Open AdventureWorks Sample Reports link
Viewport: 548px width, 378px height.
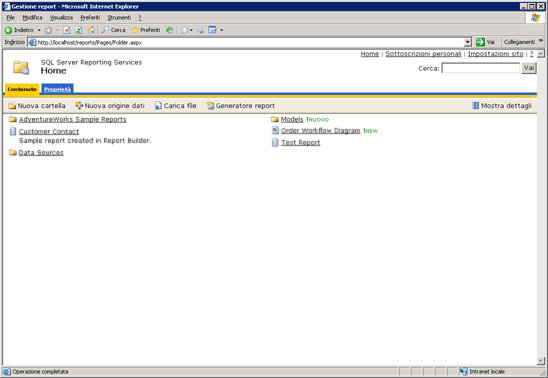(73, 119)
